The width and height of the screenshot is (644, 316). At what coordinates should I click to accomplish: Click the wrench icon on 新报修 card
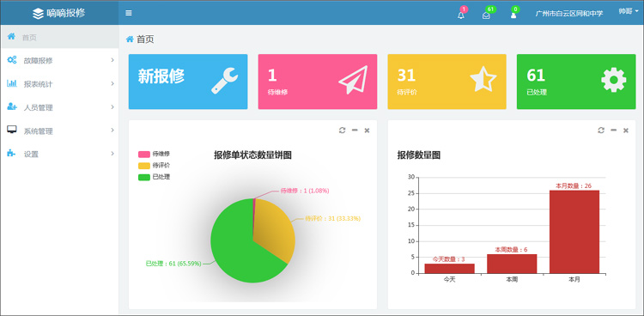pyautogui.click(x=224, y=82)
